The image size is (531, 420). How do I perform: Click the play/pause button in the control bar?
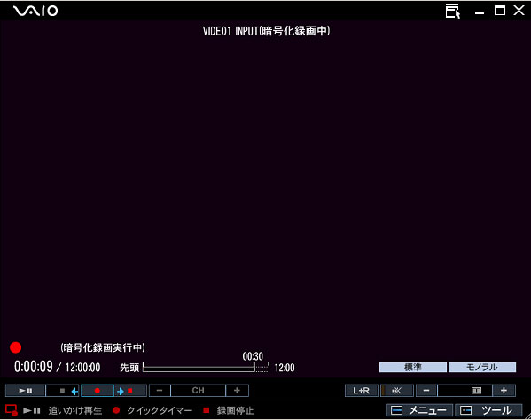pos(26,391)
